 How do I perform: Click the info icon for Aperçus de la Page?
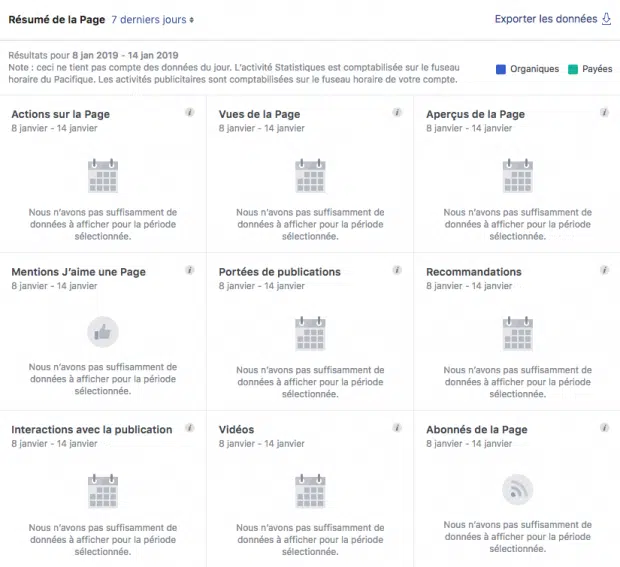(604, 112)
